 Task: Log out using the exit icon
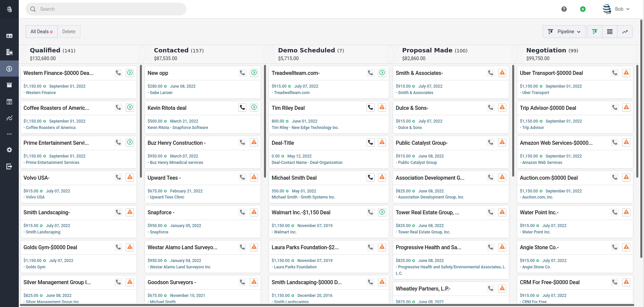pos(9,166)
